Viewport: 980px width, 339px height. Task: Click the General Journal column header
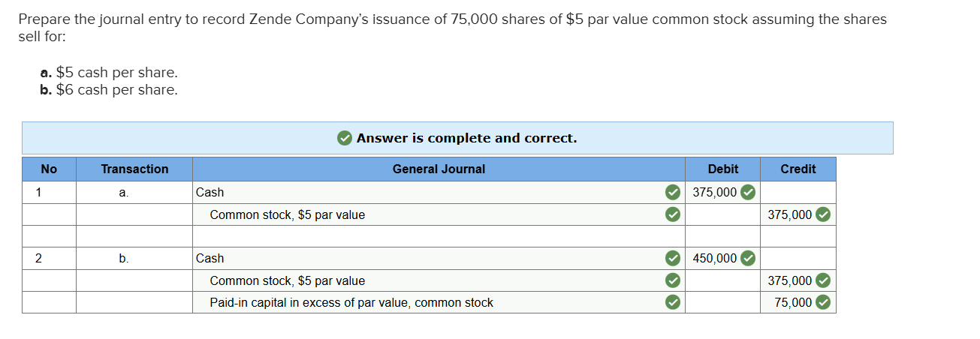point(439,169)
